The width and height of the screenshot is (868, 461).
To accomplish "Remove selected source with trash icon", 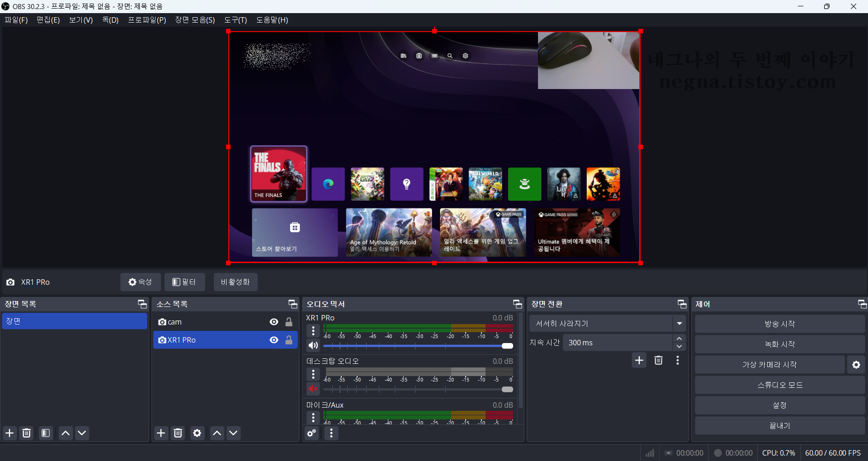I will (x=178, y=433).
